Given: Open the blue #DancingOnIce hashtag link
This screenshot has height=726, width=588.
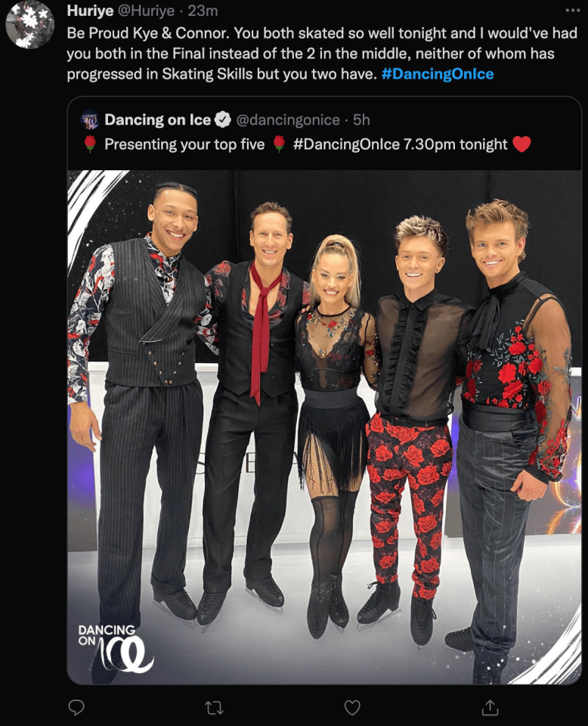Looking at the screenshot, I should 437,74.
